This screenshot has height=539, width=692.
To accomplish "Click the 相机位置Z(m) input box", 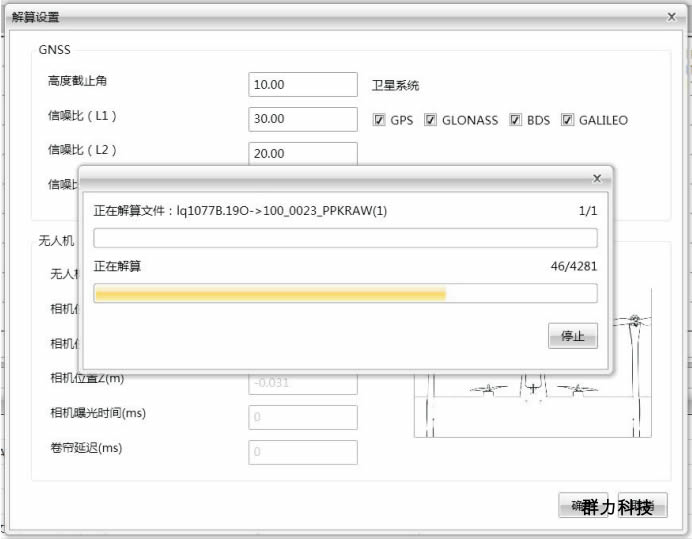I will pyautogui.click(x=302, y=383).
